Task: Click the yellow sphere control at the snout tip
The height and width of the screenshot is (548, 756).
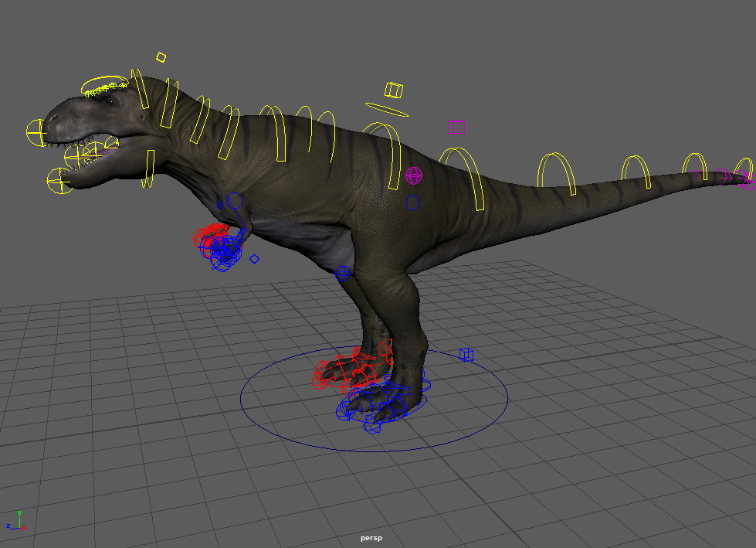Action: coord(36,132)
